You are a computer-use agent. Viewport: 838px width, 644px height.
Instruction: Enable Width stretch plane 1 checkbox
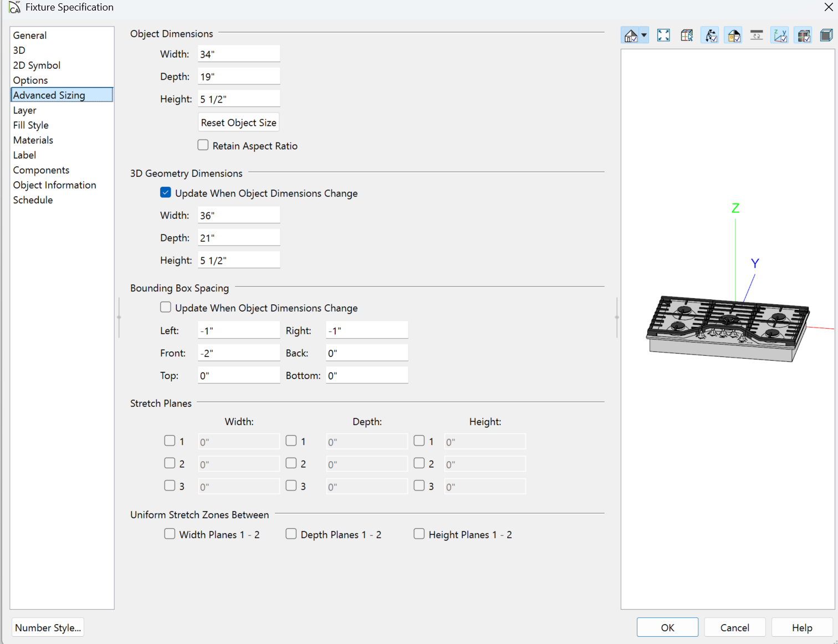tap(170, 441)
